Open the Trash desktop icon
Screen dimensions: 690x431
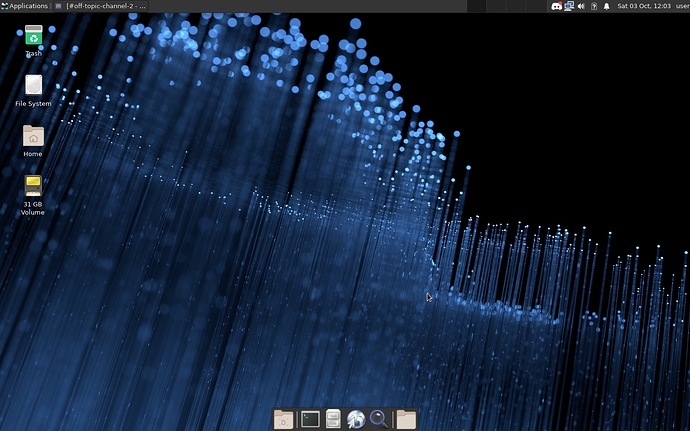click(x=33, y=37)
